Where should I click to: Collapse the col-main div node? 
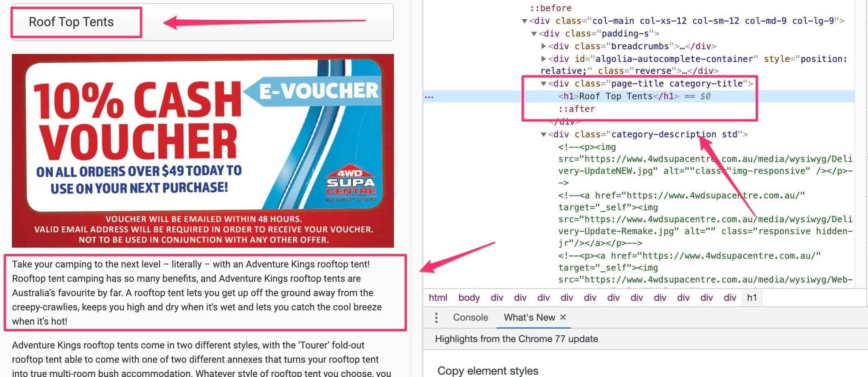point(525,21)
